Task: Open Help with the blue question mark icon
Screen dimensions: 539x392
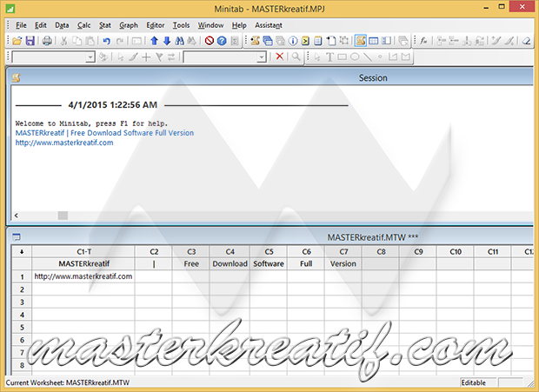Action: click(222, 41)
